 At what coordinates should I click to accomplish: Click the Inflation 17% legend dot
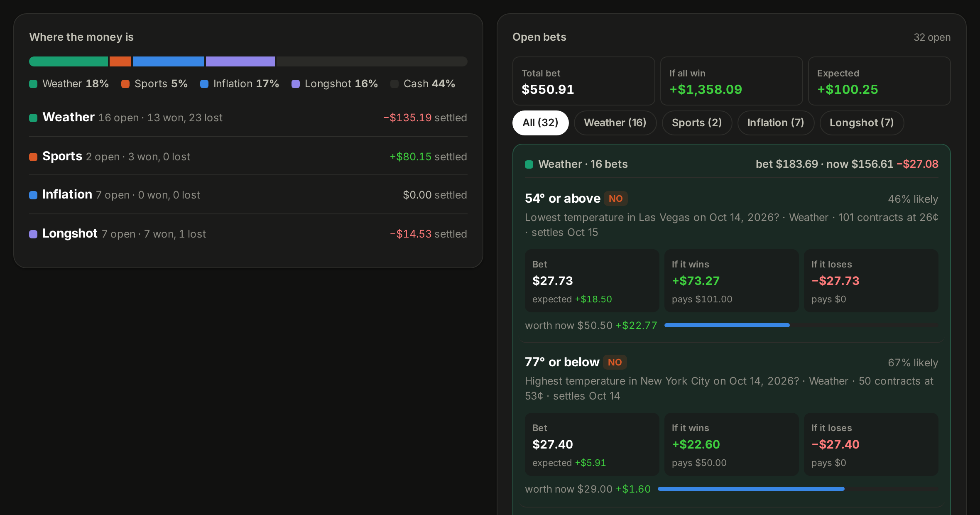204,84
